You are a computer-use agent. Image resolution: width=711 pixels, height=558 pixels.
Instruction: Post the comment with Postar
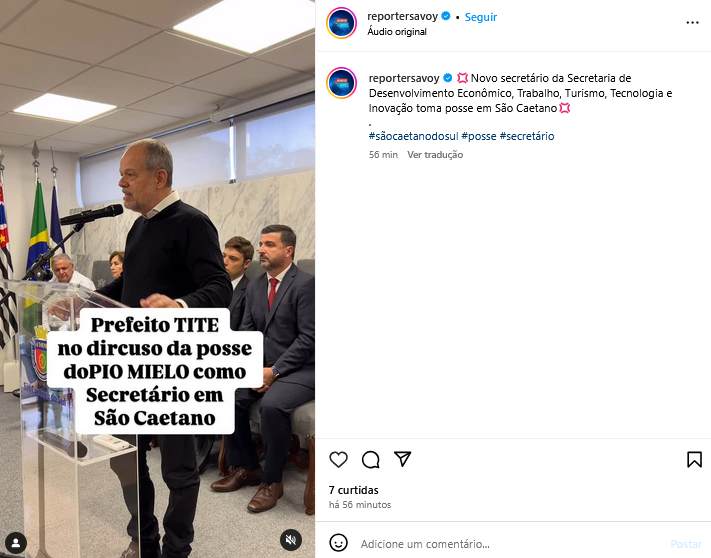[x=686, y=543]
